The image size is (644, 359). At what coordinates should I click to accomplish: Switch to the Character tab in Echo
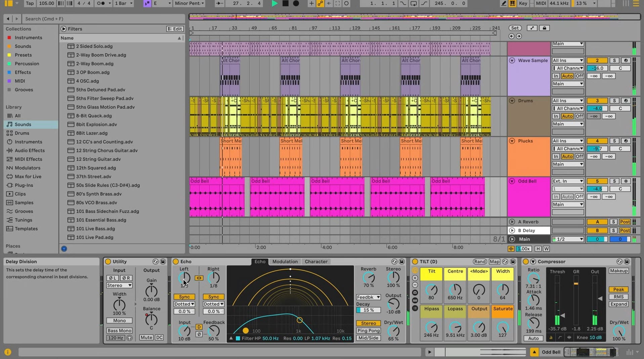point(316,261)
